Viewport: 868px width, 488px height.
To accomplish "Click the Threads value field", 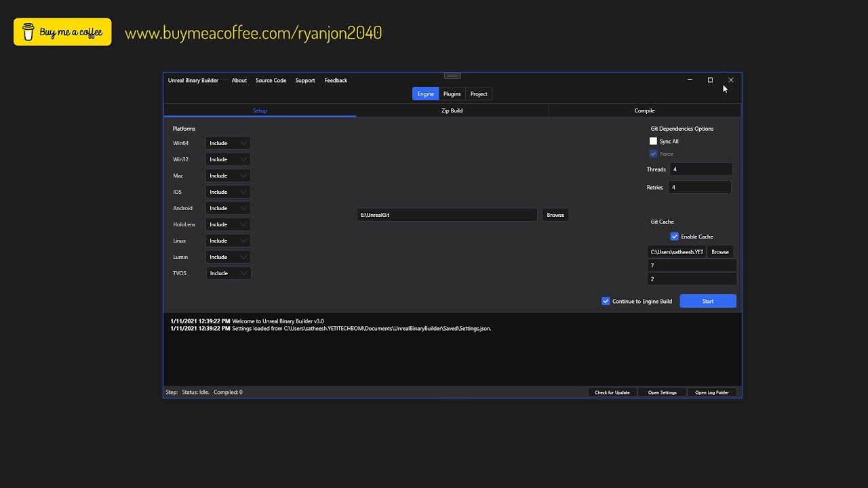I will pyautogui.click(x=701, y=169).
